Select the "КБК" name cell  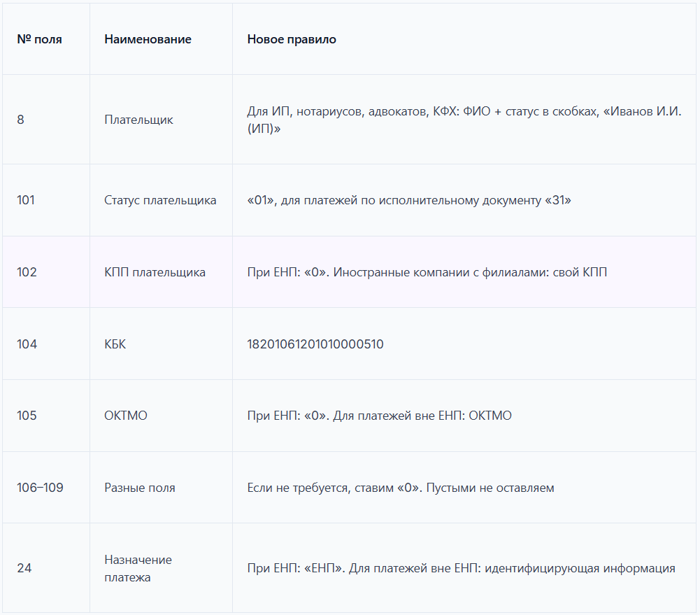tap(115, 344)
